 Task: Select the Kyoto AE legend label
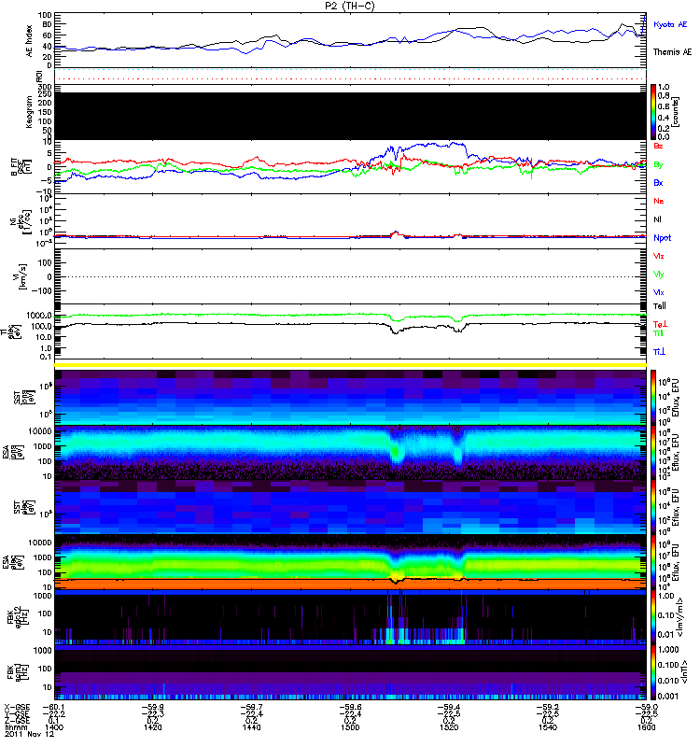tap(670, 24)
